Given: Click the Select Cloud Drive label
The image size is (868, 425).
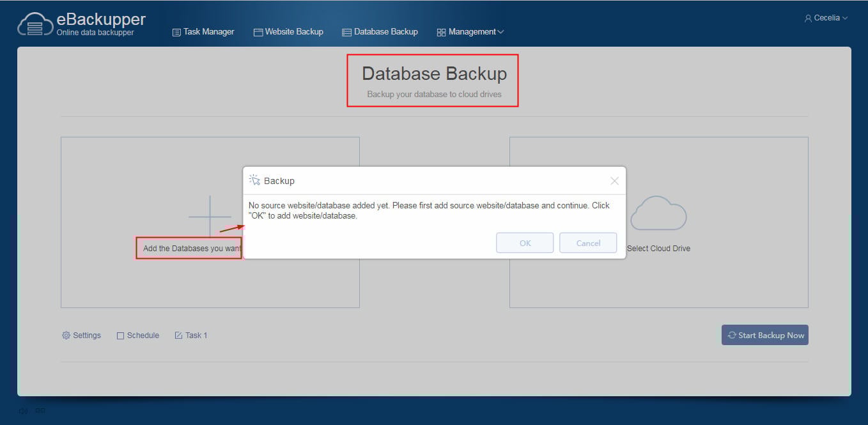Looking at the screenshot, I should pyautogui.click(x=658, y=249).
